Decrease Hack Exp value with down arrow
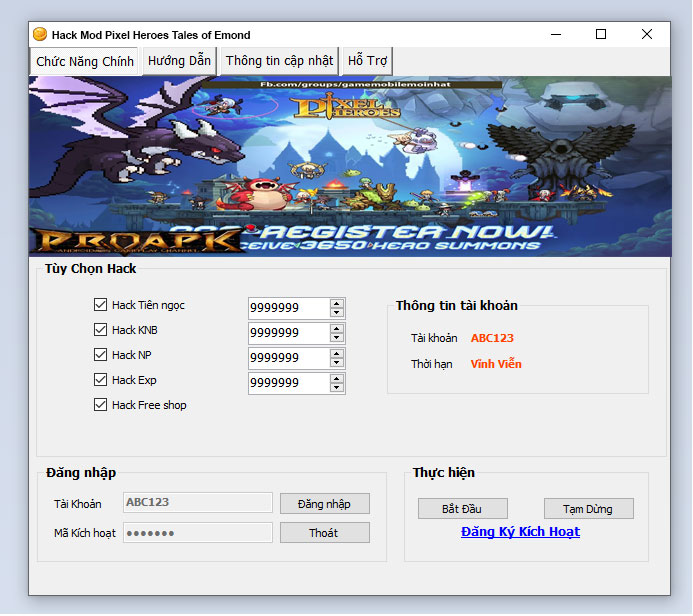The image size is (693, 616). [x=337, y=388]
